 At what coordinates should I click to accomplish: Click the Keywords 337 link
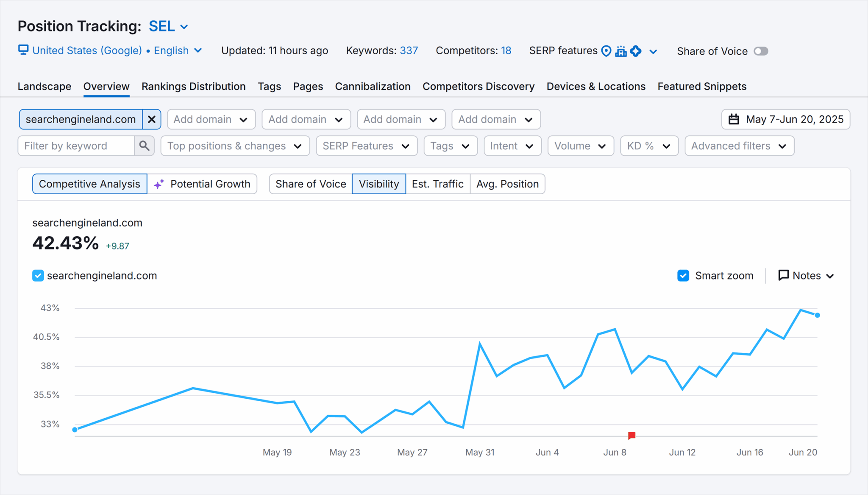pos(408,50)
